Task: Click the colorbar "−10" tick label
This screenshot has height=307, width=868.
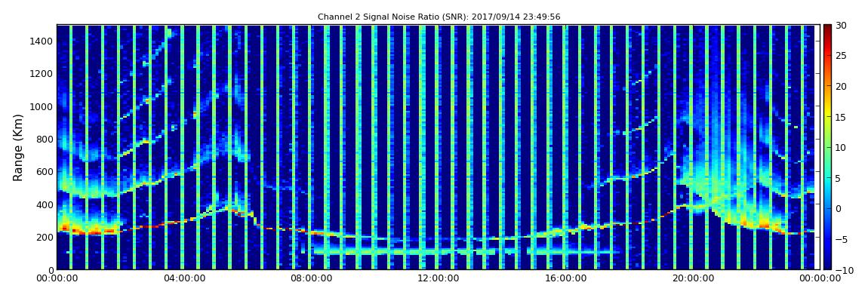Action: (844, 269)
